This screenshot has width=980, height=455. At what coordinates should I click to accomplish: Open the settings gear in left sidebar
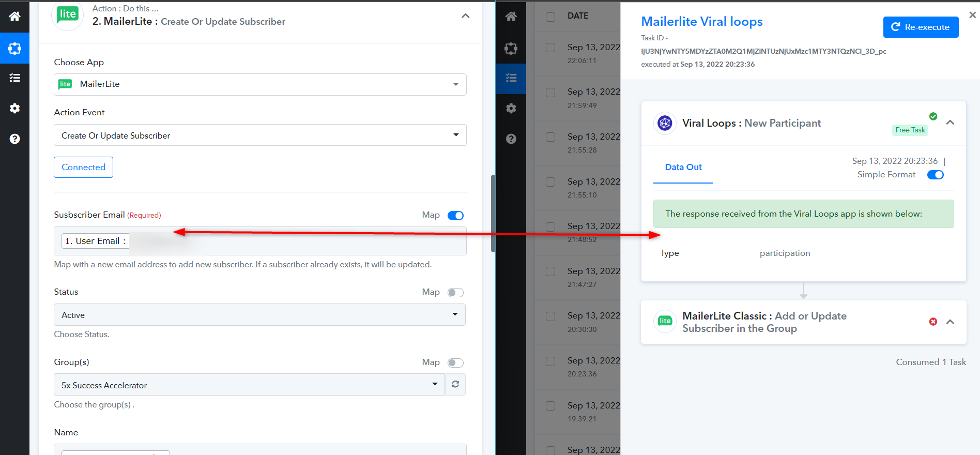14,108
